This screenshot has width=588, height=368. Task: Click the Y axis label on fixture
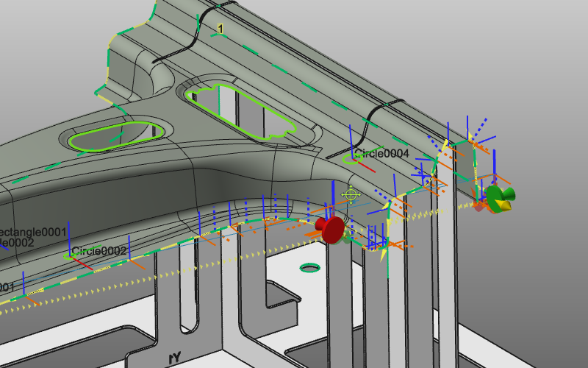[175, 357]
